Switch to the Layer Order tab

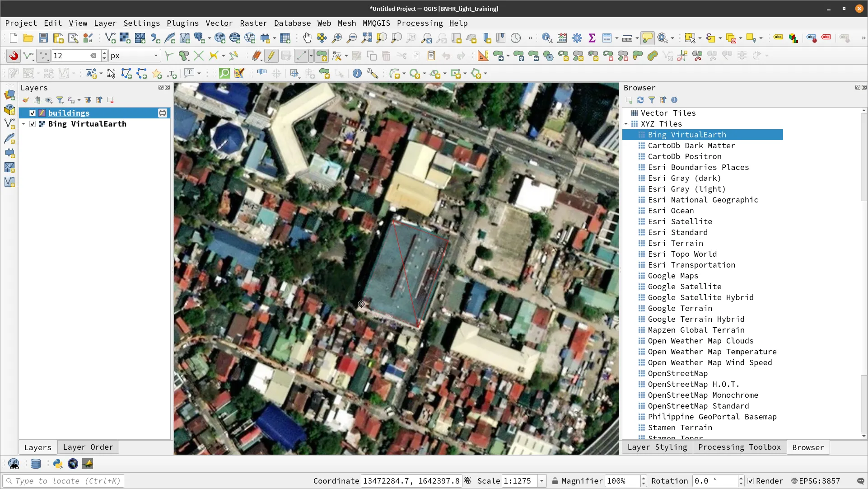pyautogui.click(x=88, y=447)
